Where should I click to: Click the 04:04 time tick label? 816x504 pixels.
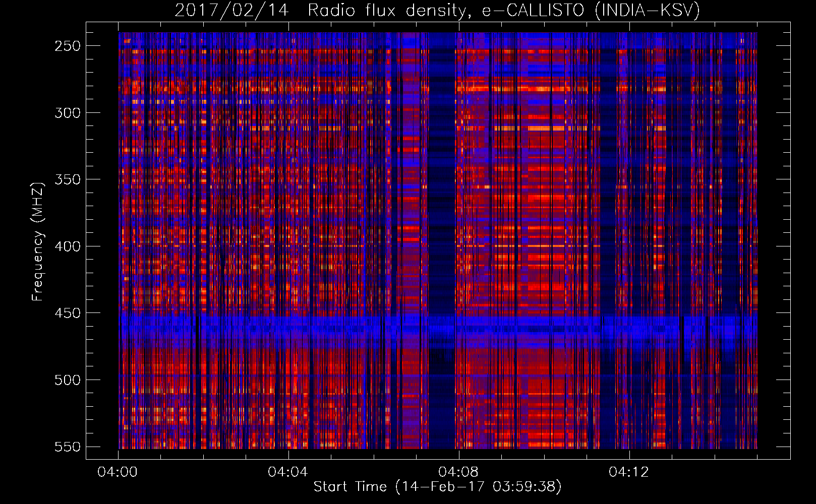tap(288, 472)
